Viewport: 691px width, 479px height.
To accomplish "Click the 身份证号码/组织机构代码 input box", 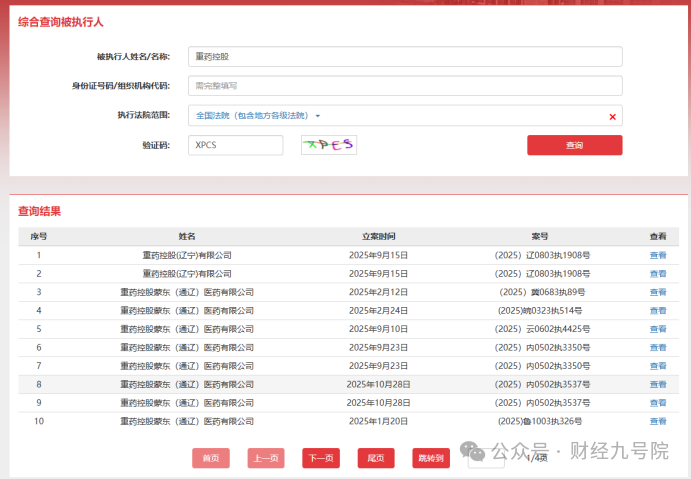I will (x=404, y=86).
